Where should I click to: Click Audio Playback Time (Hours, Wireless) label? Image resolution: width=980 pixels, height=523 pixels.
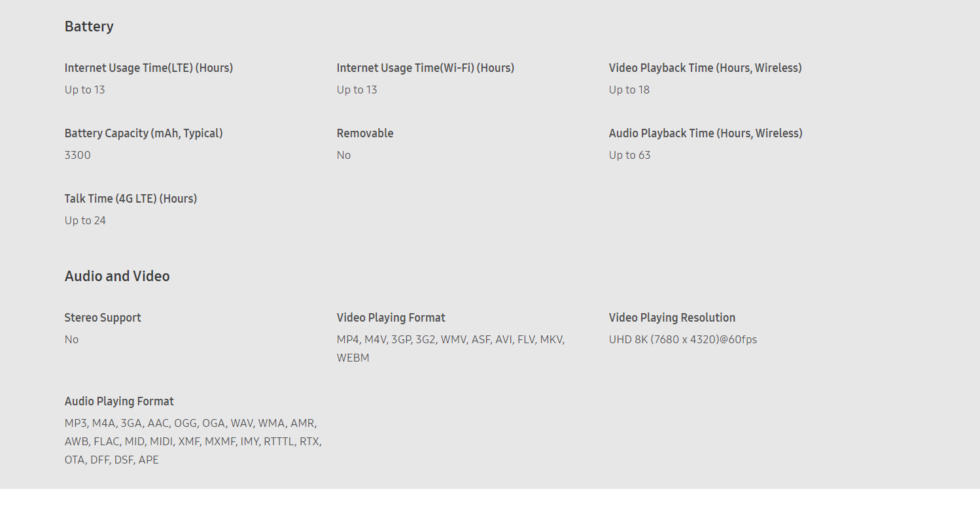point(706,133)
